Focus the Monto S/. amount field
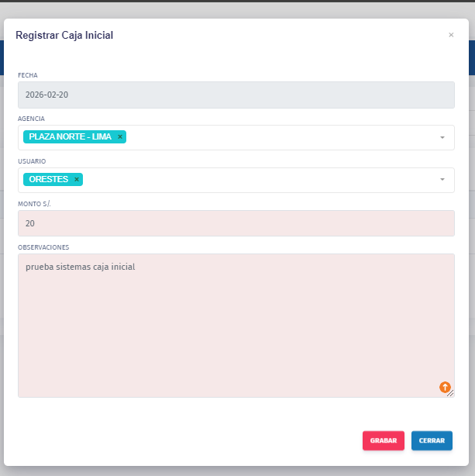 [236, 223]
